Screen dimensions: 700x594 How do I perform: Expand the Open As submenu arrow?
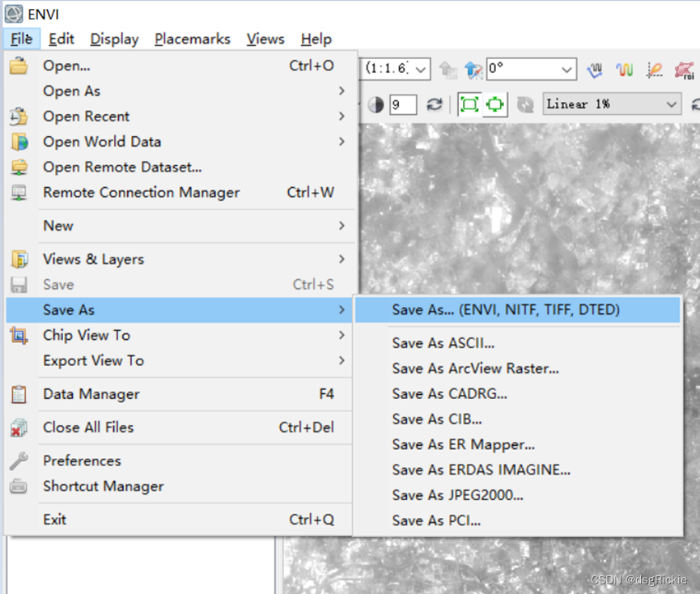[x=342, y=91]
